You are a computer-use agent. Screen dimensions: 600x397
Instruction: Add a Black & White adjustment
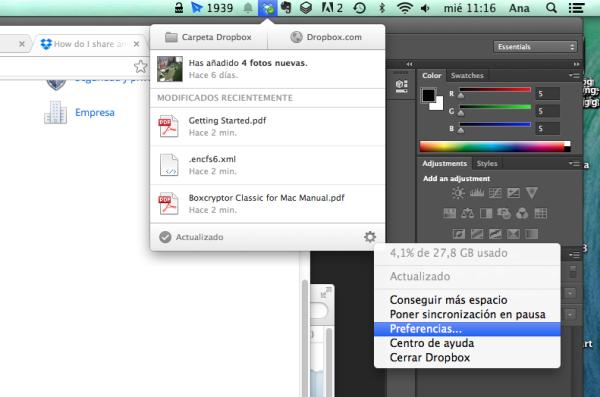486,213
